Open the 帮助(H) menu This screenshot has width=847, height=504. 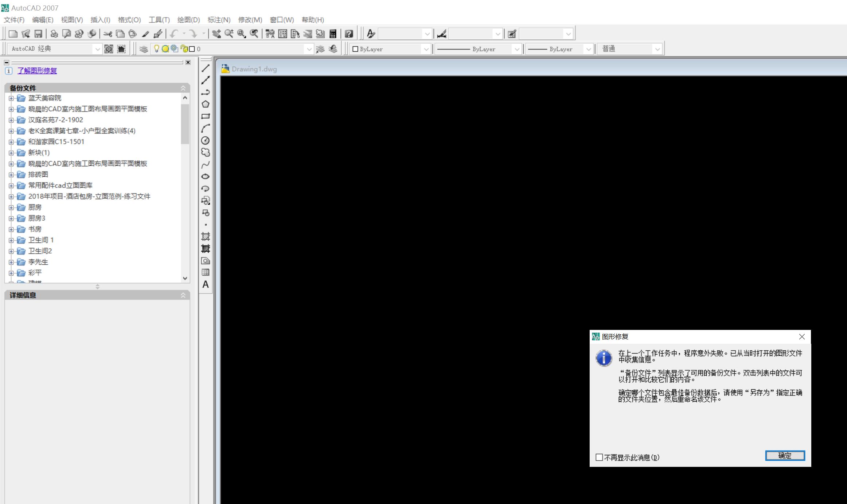click(x=313, y=20)
